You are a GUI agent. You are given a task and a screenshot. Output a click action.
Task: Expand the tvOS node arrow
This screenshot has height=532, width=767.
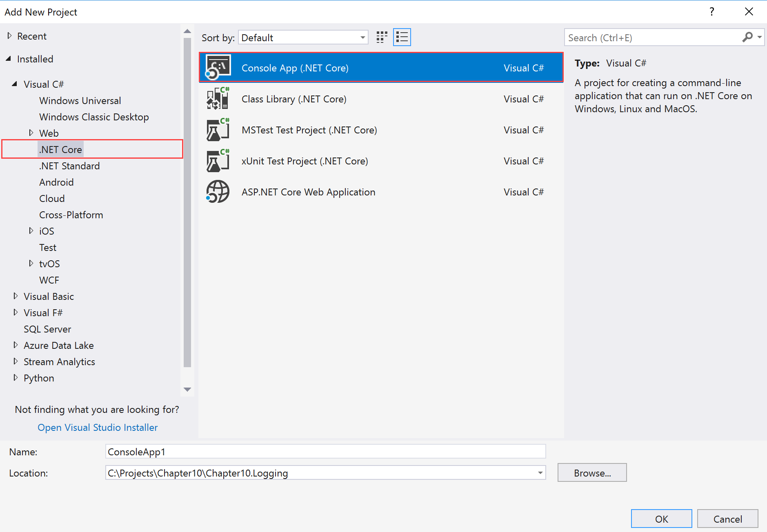(31, 263)
